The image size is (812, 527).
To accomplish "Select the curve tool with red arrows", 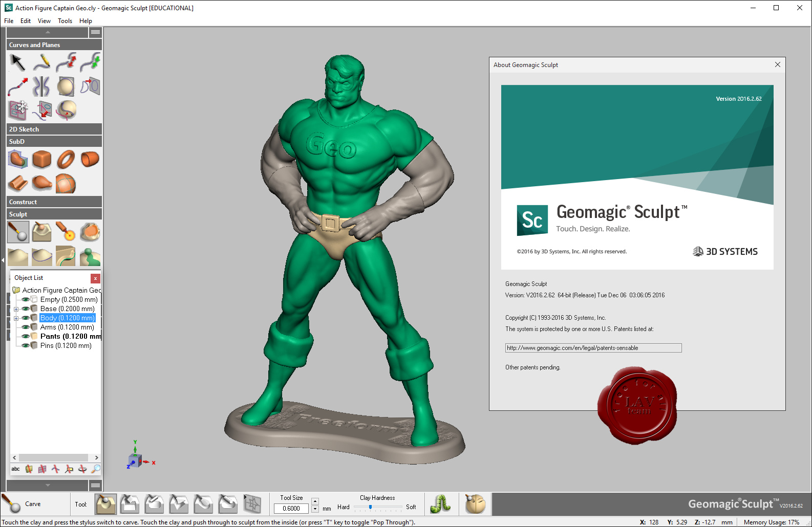I will click(x=66, y=62).
